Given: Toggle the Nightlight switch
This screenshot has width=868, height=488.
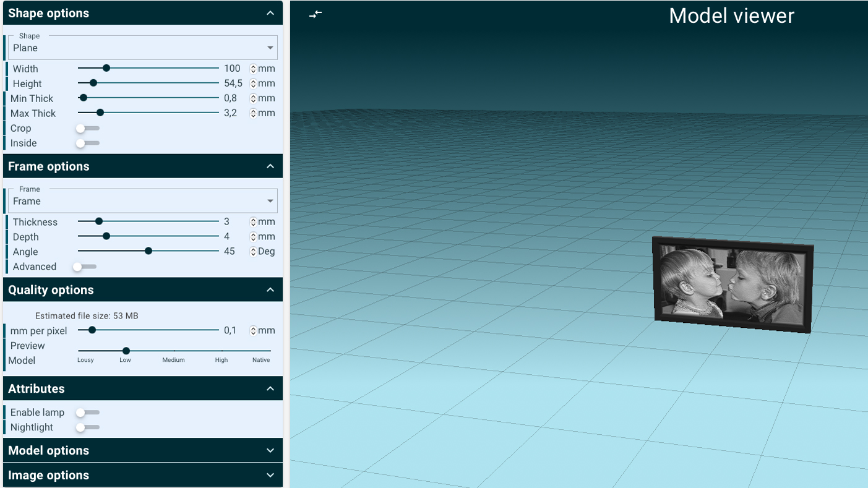Looking at the screenshot, I should point(87,427).
